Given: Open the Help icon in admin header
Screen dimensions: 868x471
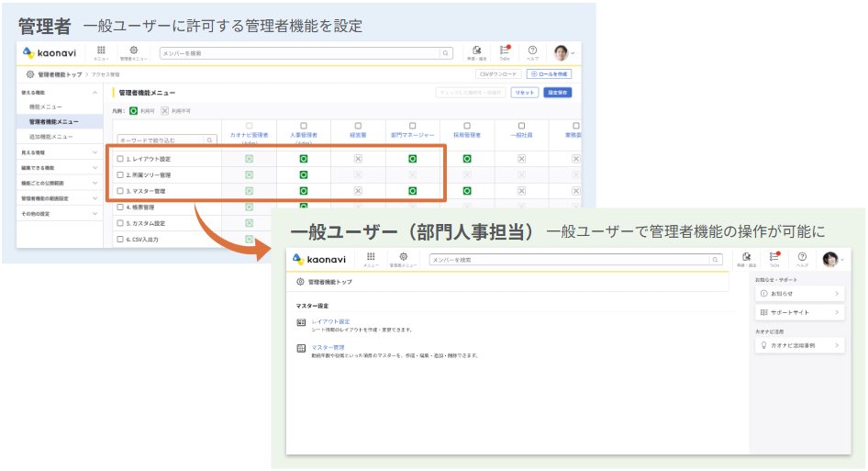Looking at the screenshot, I should pyautogui.click(x=532, y=51).
